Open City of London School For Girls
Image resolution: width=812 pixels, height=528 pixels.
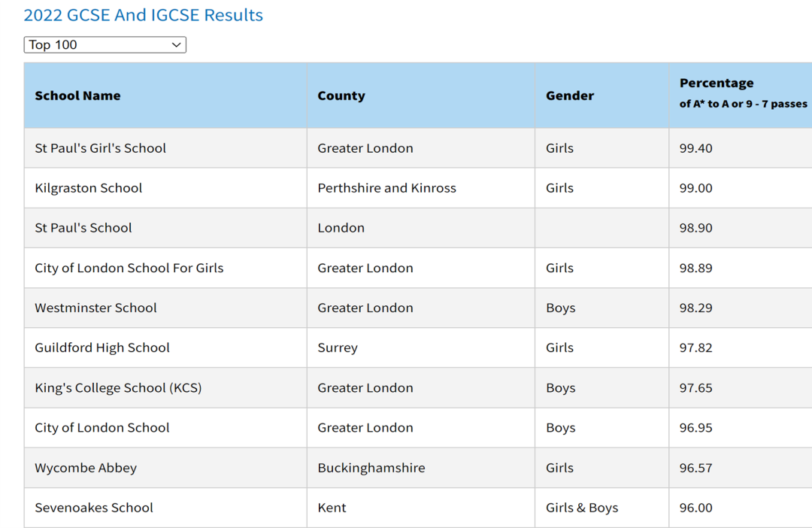(129, 268)
